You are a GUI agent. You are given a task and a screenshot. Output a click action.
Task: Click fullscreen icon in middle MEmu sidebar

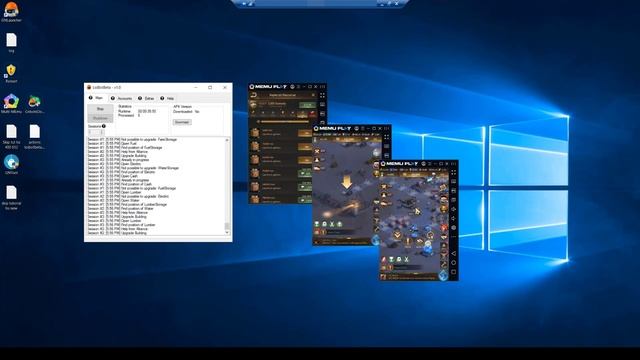(x=386, y=137)
